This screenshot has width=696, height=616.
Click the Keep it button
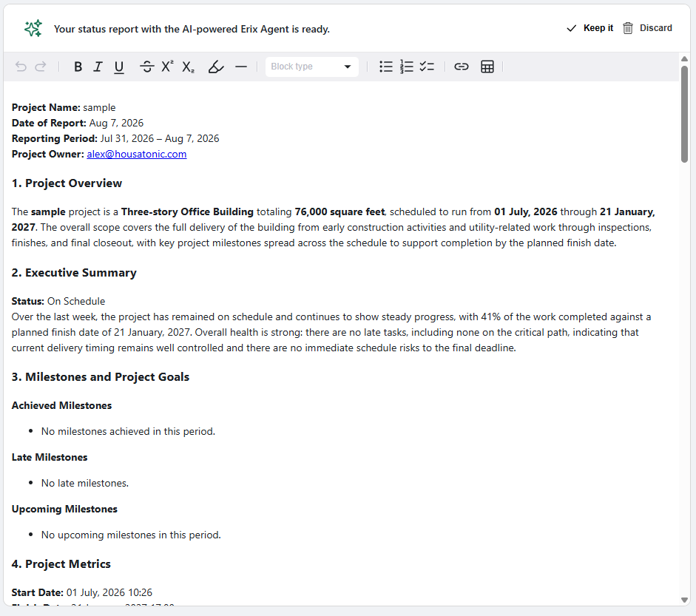tap(590, 28)
